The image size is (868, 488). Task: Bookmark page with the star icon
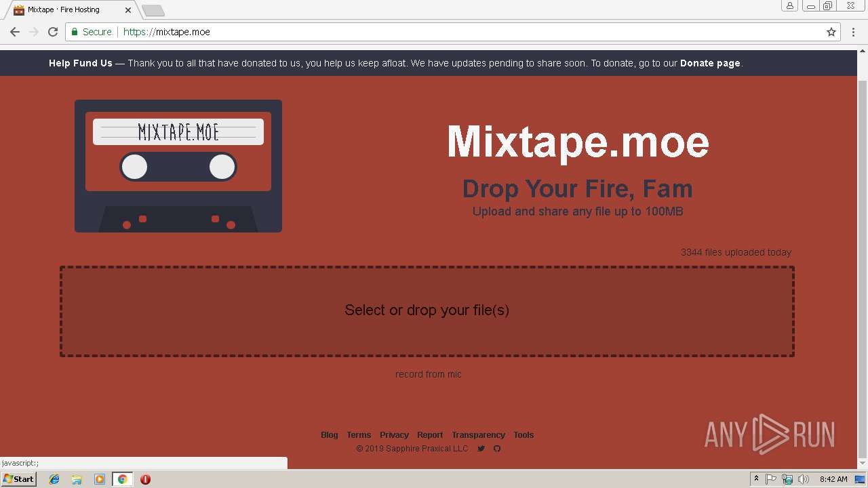click(831, 32)
